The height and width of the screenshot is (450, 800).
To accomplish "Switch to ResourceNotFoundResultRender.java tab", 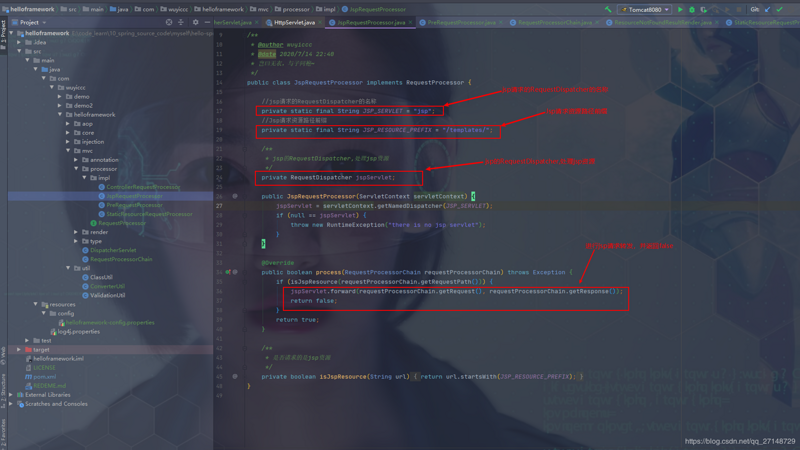I will (662, 22).
